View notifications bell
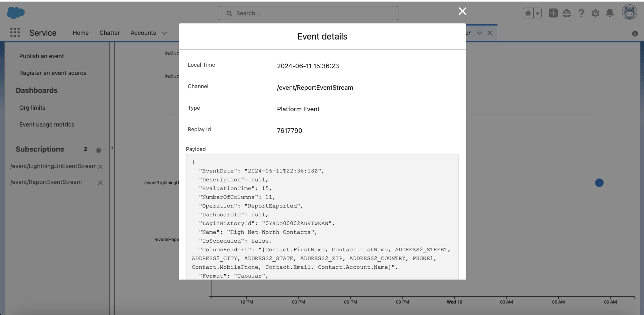This screenshot has height=315, width=644. point(610,13)
